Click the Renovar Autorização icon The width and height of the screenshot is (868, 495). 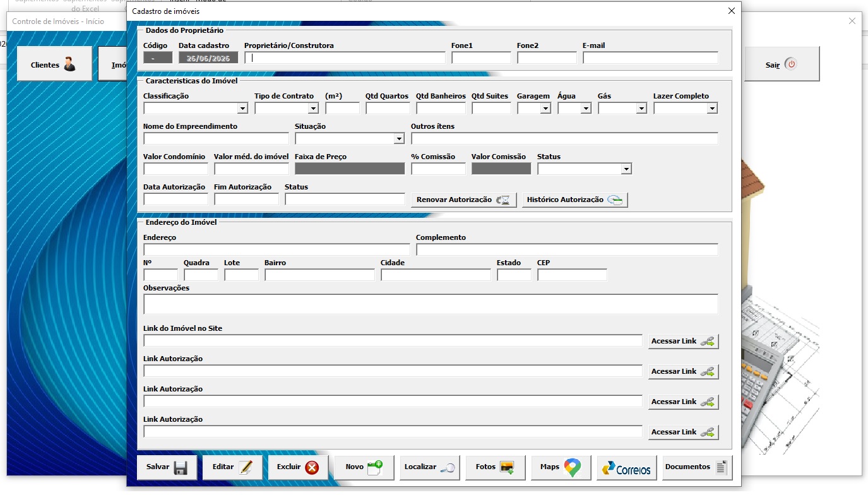pyautogui.click(x=502, y=200)
